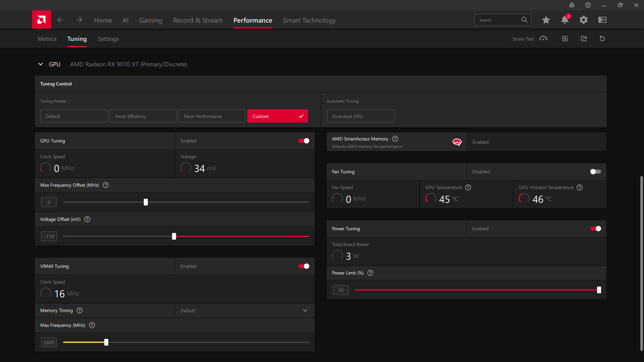The height and width of the screenshot is (362, 644).
Task: Toggle the VRAM Tuning switch
Action: (x=304, y=266)
